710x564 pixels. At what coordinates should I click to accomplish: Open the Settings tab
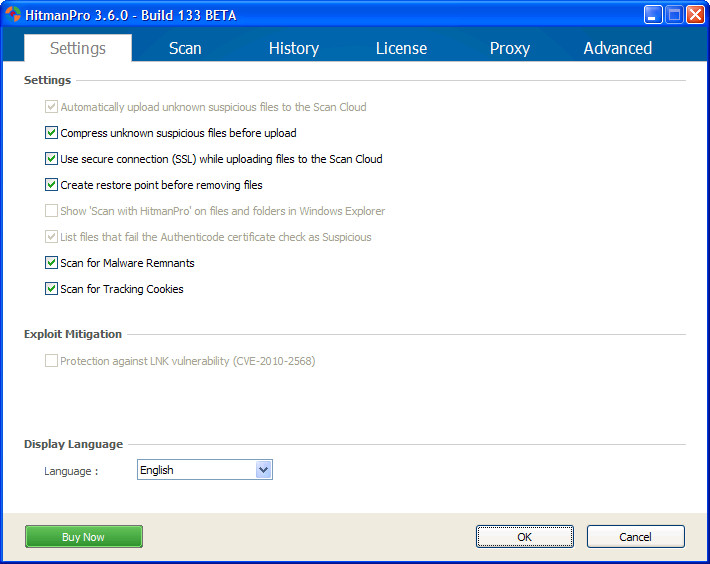pyautogui.click(x=77, y=48)
